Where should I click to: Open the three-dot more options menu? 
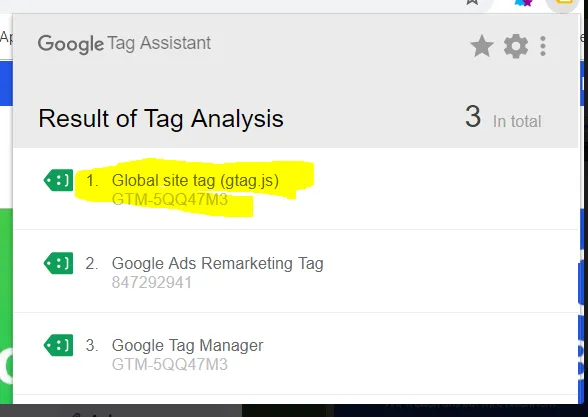543,46
